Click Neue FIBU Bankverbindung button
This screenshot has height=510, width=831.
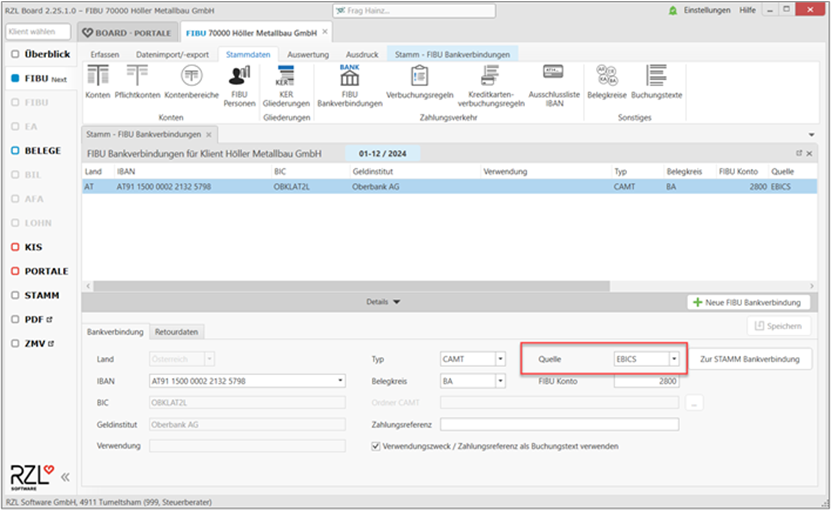click(x=748, y=302)
